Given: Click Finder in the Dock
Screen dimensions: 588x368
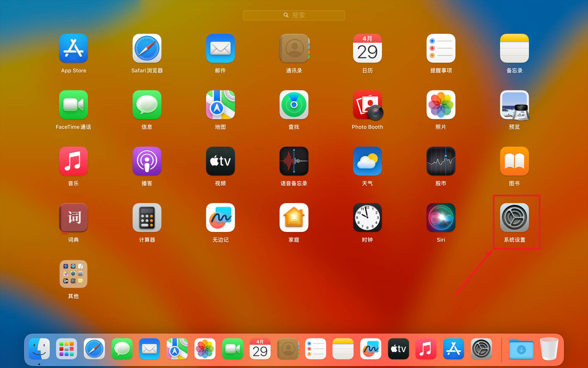Looking at the screenshot, I should point(39,349).
